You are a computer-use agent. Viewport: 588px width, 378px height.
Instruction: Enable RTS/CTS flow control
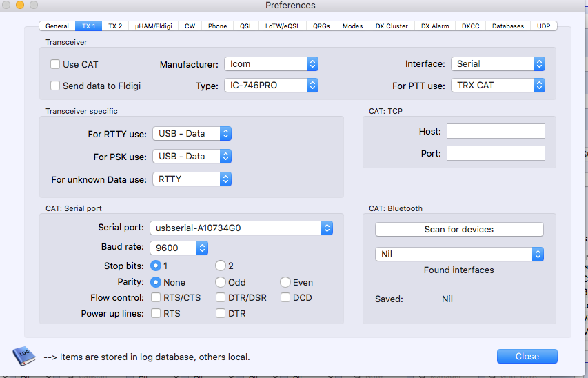pyautogui.click(x=156, y=297)
